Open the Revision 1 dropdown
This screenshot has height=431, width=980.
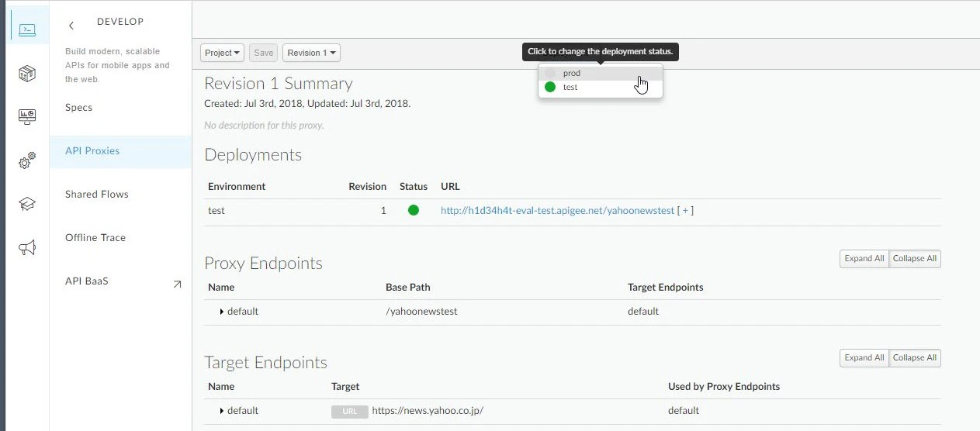311,53
